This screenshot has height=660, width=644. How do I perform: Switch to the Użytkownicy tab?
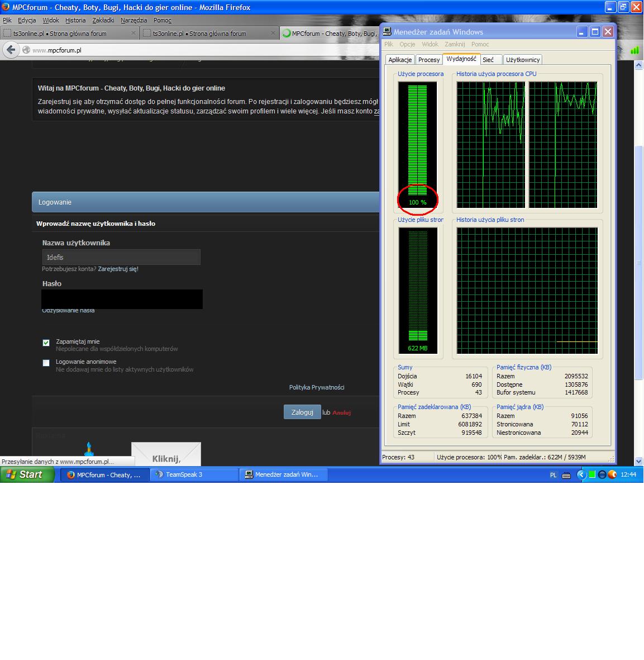tap(522, 60)
